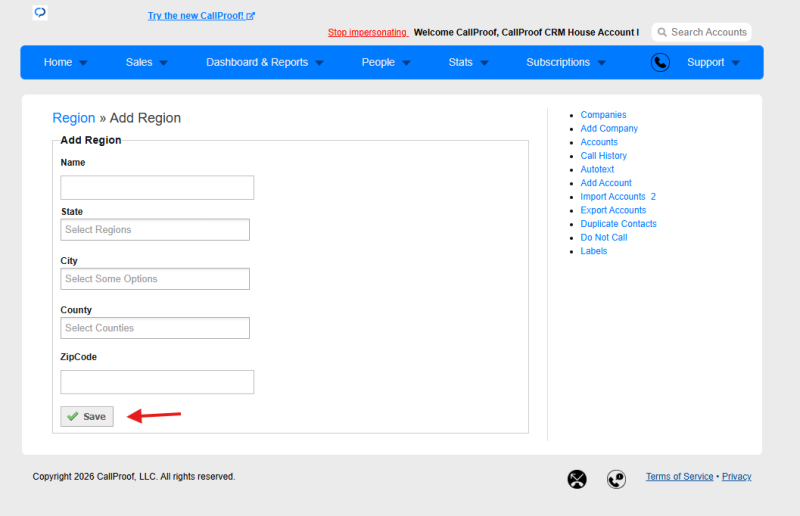The image size is (800, 516).
Task: Open the People menu
Action: pos(378,62)
